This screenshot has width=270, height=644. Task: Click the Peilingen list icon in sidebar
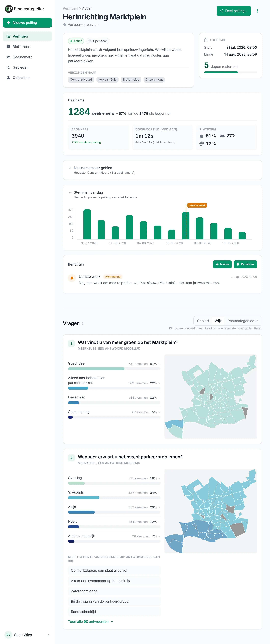click(x=8, y=36)
